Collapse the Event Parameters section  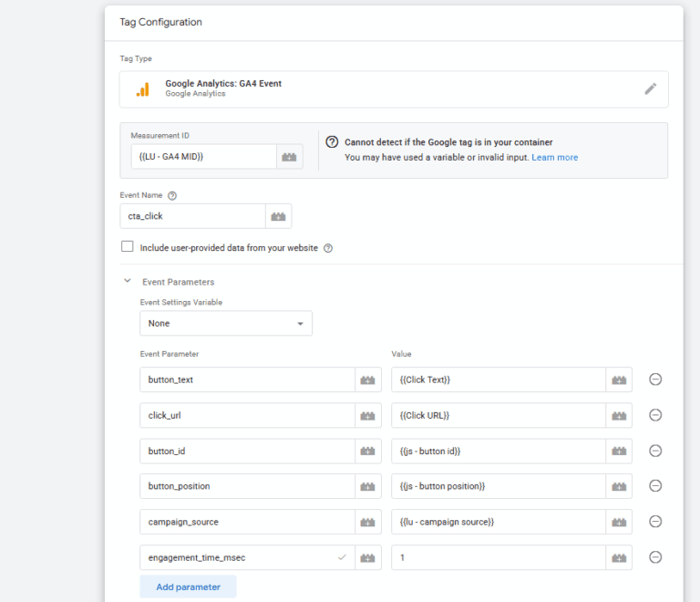[x=128, y=282]
